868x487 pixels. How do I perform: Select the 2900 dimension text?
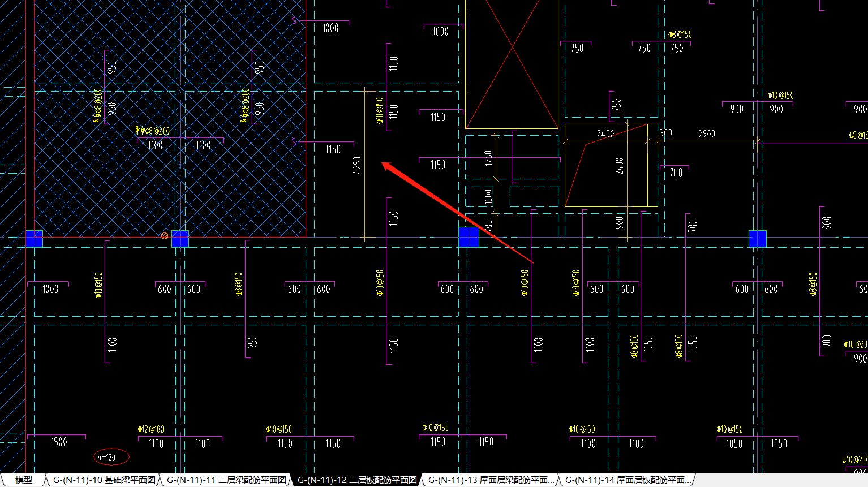pyautogui.click(x=707, y=134)
